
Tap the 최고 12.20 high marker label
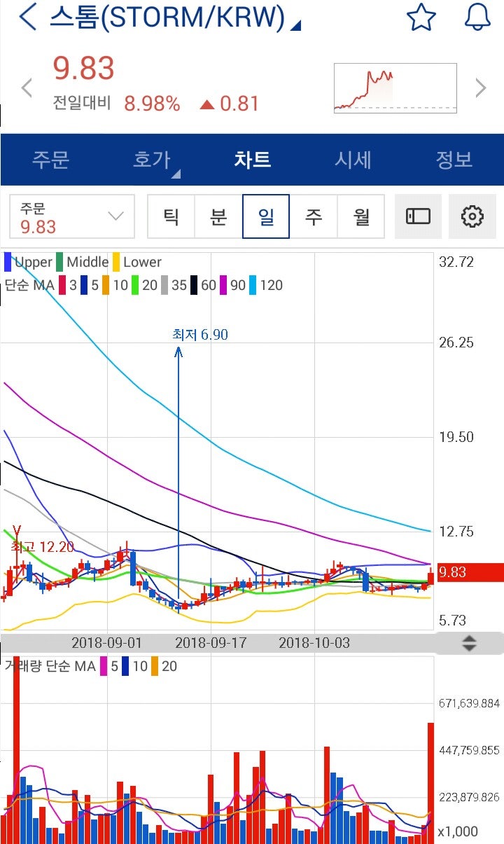click(41, 546)
